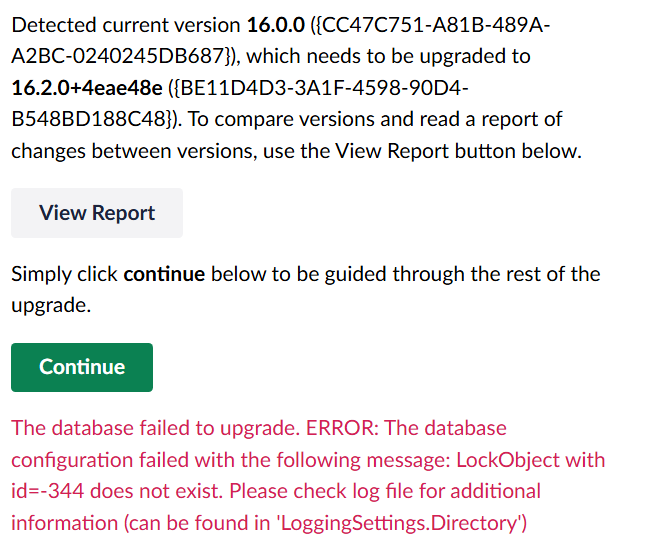The image size is (645, 556).
Task: Click the bold word continue in instructions
Action: [164, 274]
